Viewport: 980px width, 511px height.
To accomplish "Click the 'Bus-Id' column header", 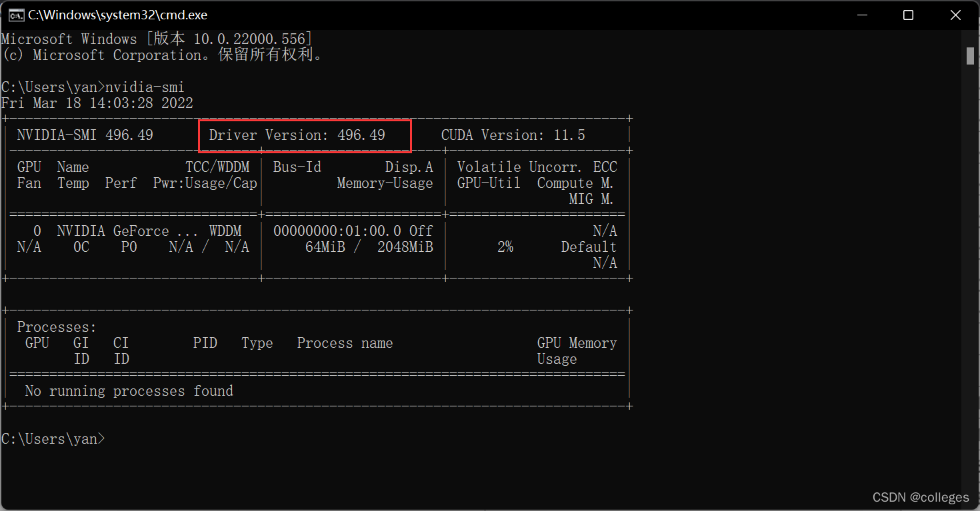I will pyautogui.click(x=297, y=167).
